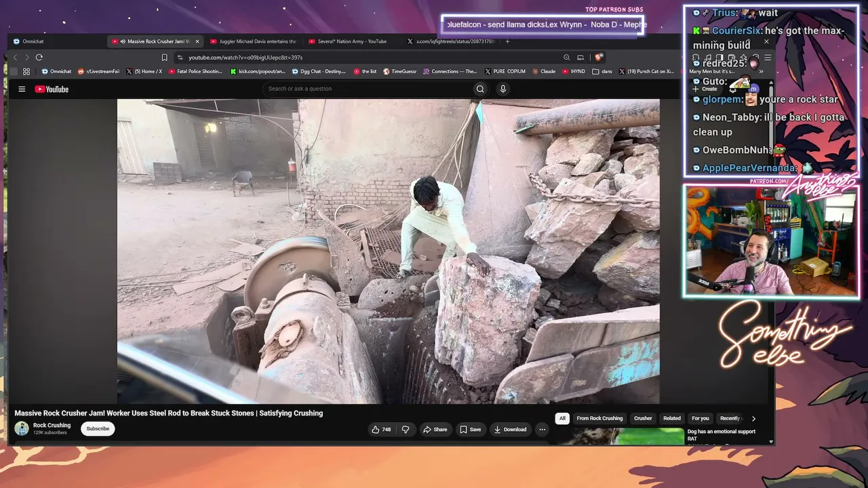Screen dimensions: 868x488
Task: Open the more actions three-dot menu
Action: click(542, 430)
